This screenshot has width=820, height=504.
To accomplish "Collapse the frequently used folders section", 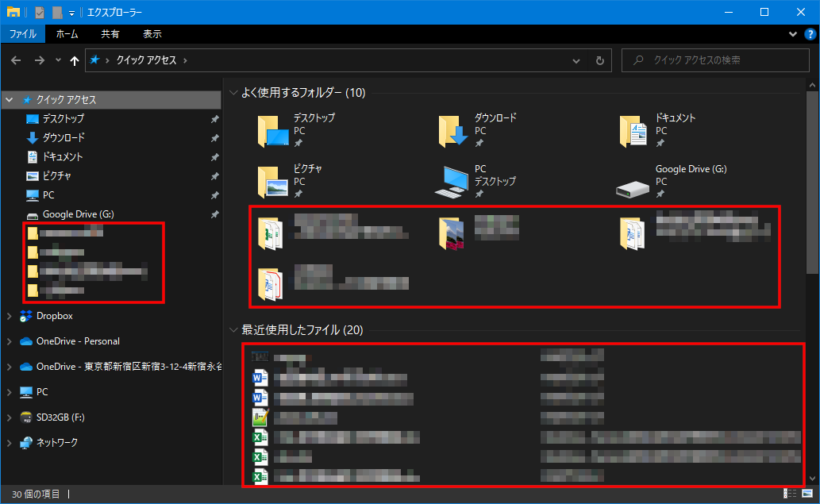I will pyautogui.click(x=233, y=93).
